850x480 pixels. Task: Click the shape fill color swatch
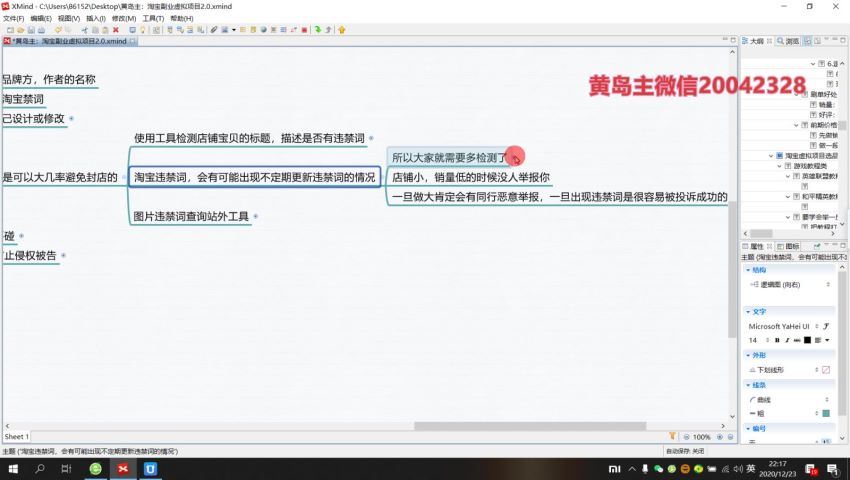pyautogui.click(x=826, y=370)
